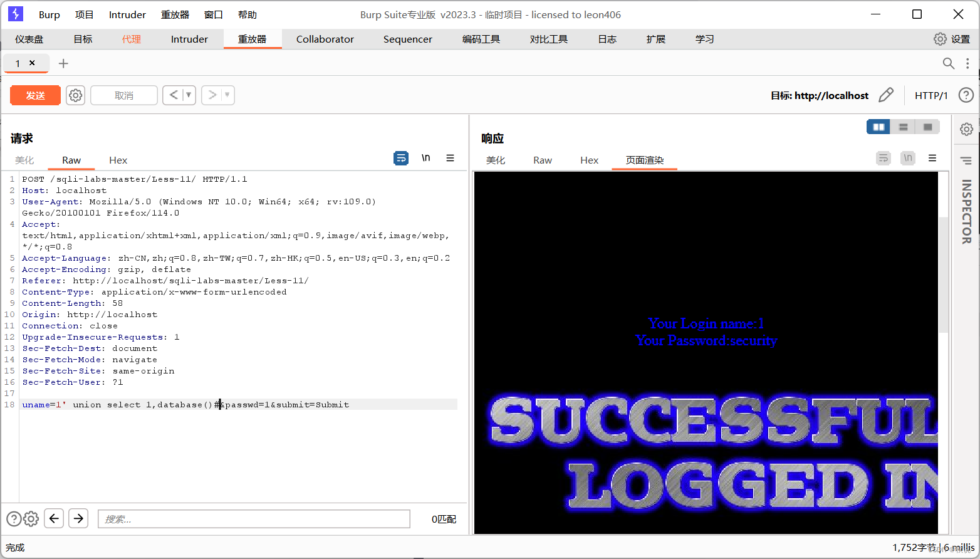Open the 重放器 menu in menubar
Viewport: 980px width, 559px height.
[x=175, y=14]
